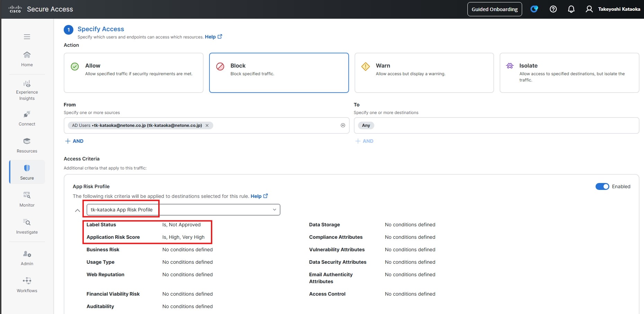Go to Connect section

(27, 118)
